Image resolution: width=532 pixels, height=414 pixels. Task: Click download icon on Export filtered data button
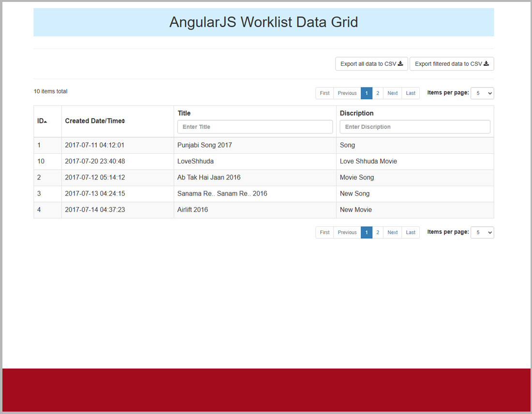486,64
